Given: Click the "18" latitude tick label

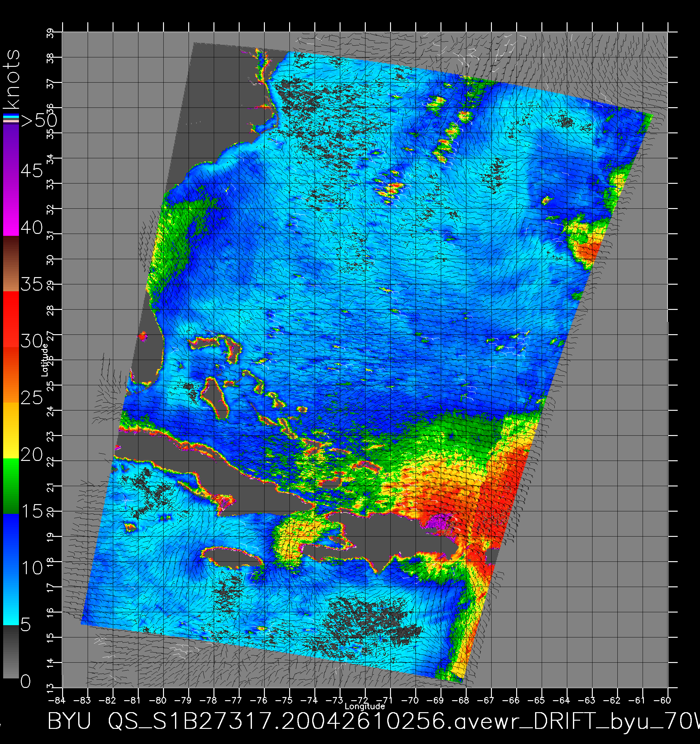Looking at the screenshot, I should pyautogui.click(x=50, y=563).
